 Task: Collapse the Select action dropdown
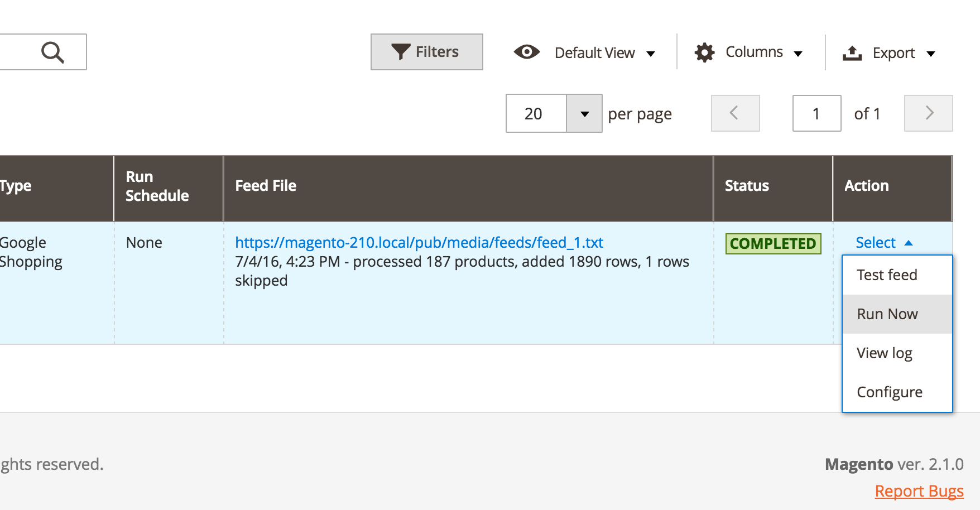point(884,243)
